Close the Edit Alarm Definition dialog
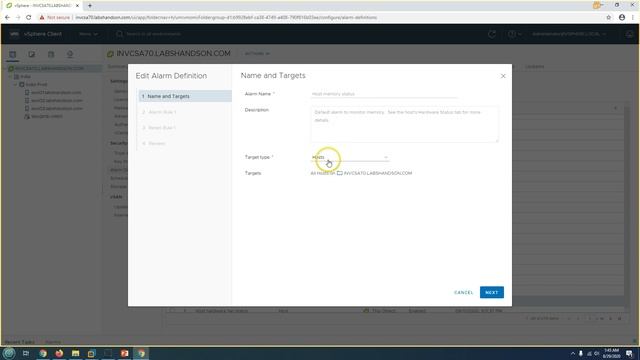The image size is (640, 360). click(x=503, y=76)
